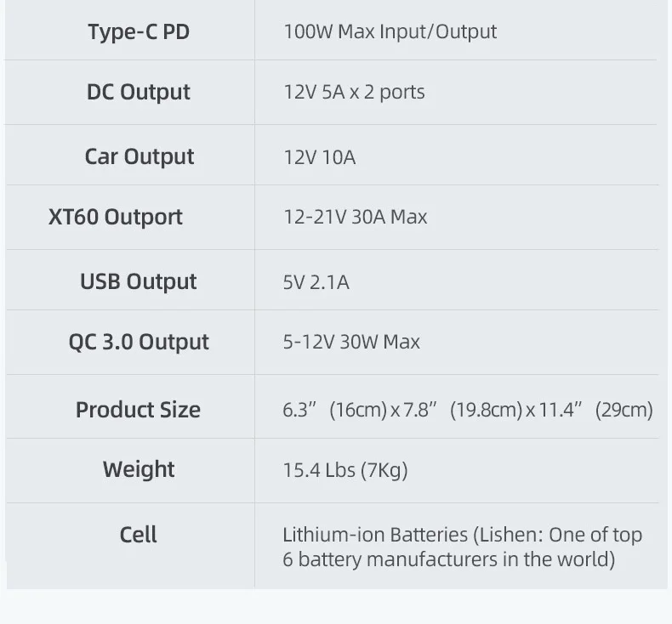The image size is (672, 624).
Task: Click the Cell row label
Action: coord(138,535)
